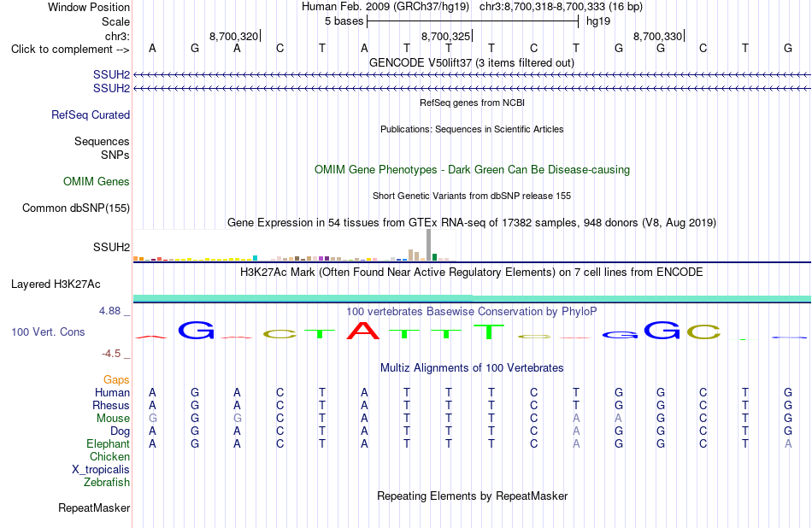Select the Dog species row label
812x528 pixels.
point(121,431)
